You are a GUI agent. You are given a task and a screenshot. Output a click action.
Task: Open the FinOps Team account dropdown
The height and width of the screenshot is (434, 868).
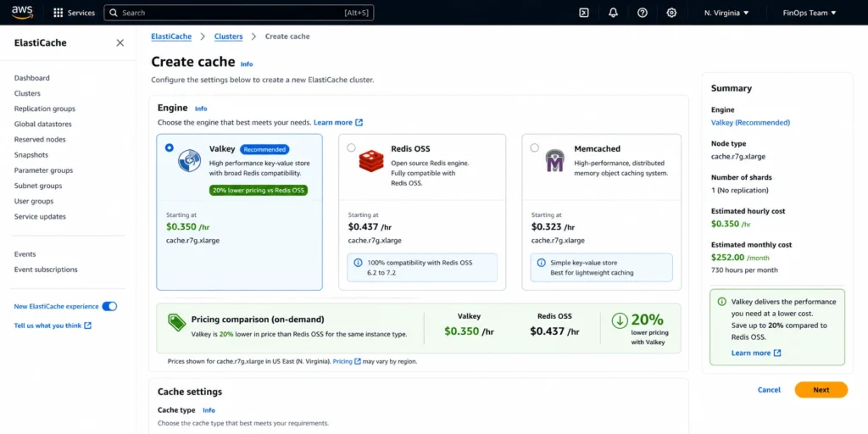pyautogui.click(x=810, y=13)
